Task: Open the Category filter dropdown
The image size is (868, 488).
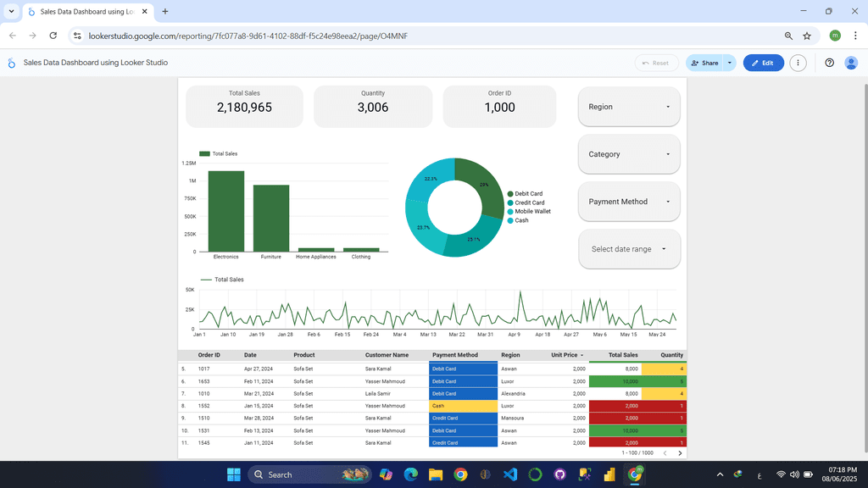Action: [x=629, y=154]
